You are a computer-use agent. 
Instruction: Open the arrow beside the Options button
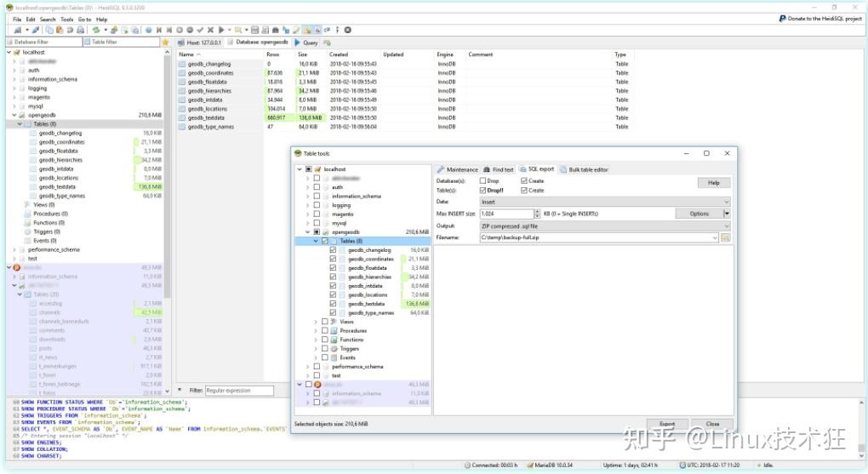727,214
